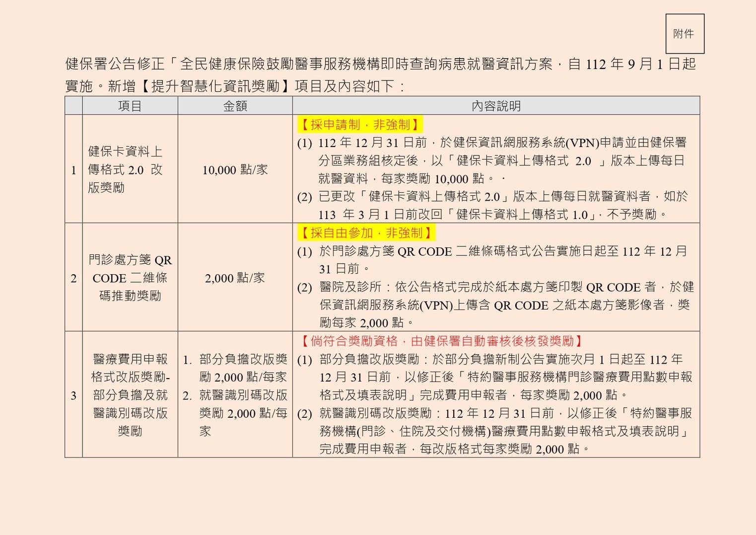The height and width of the screenshot is (535, 756).
Task: Click the 門診處方箋 QR CODE 二維條碼推動獎勵 item cell
Action: click(x=130, y=278)
